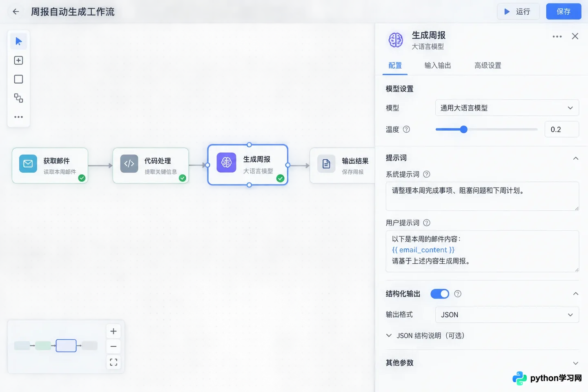Image resolution: width=588 pixels, height=392 pixels.
Task: Click the 用户提示词 text area
Action: (x=482, y=252)
